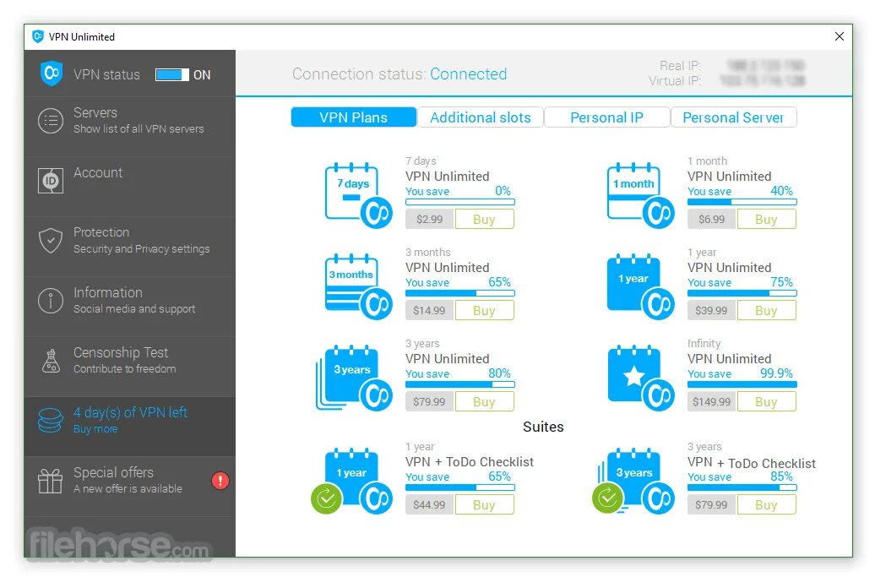This screenshot has height=588, width=875.
Task: Select the 7 days calendar plan icon
Action: (x=358, y=195)
